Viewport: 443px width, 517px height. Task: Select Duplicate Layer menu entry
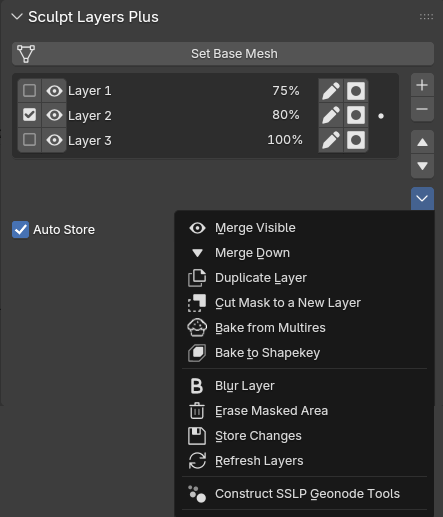point(305,278)
